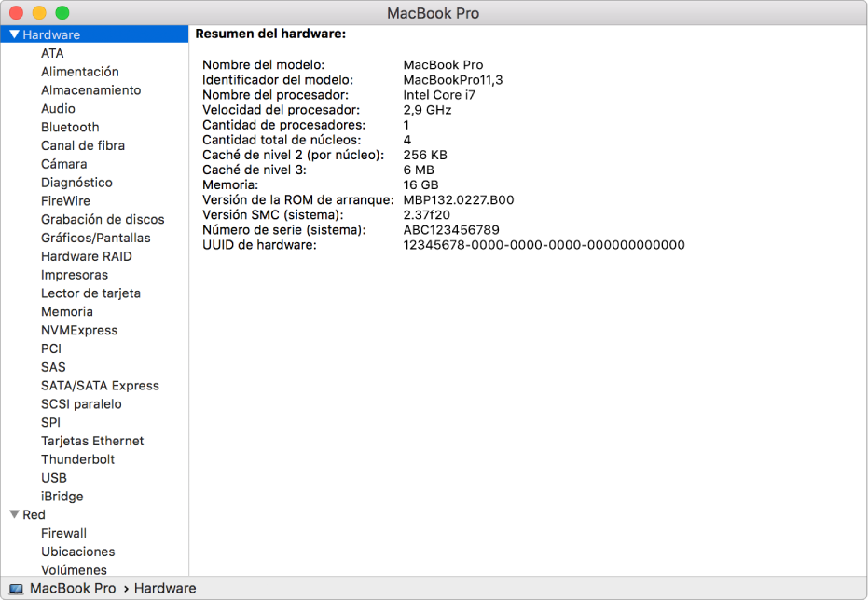Viewport: 868px width, 600px height.
Task: Click MacBook Pro in the path bar
Action: (73, 589)
